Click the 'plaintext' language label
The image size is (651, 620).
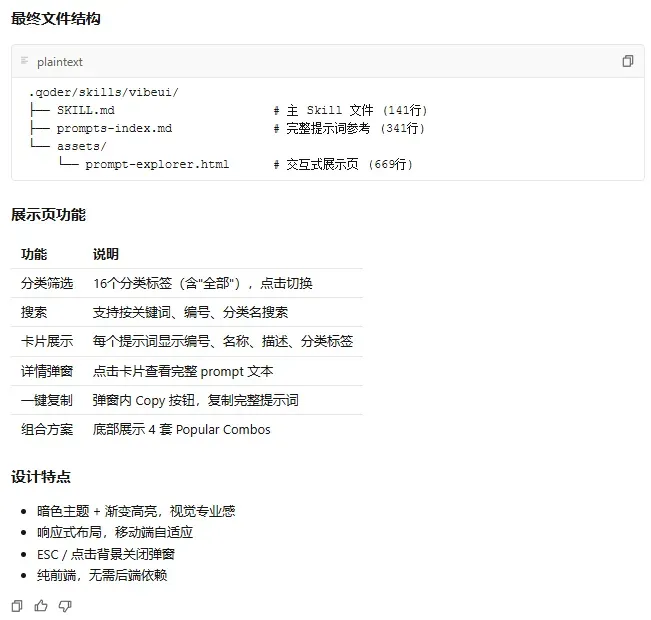pyautogui.click(x=60, y=62)
